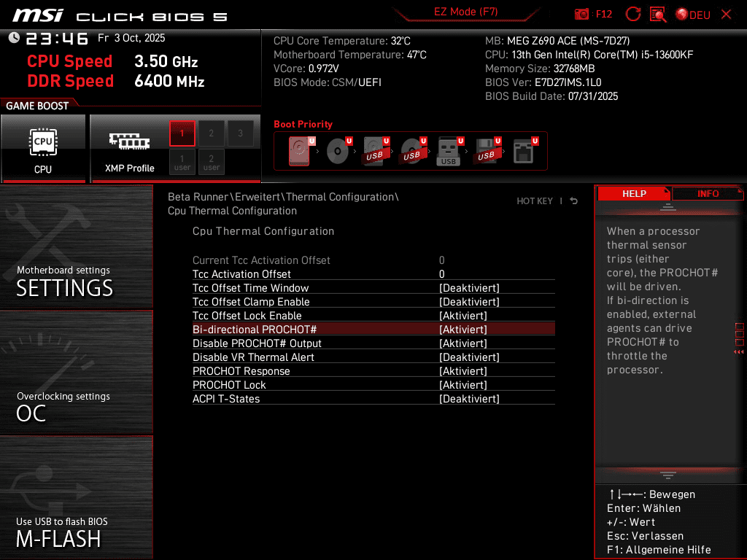Viewport: 747px width, 560px height.
Task: Close BIOS with the red X icon
Action: tap(726, 15)
